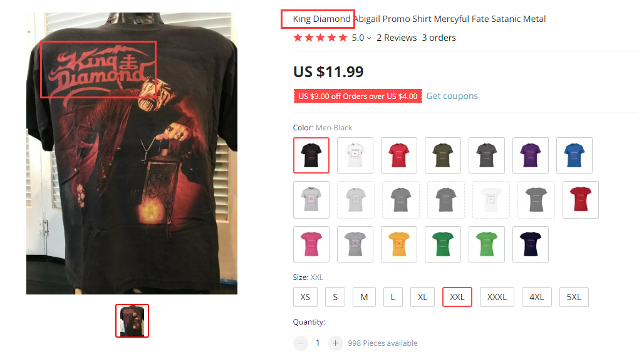Choose size M
This screenshot has width=644, height=359.
(x=364, y=297)
